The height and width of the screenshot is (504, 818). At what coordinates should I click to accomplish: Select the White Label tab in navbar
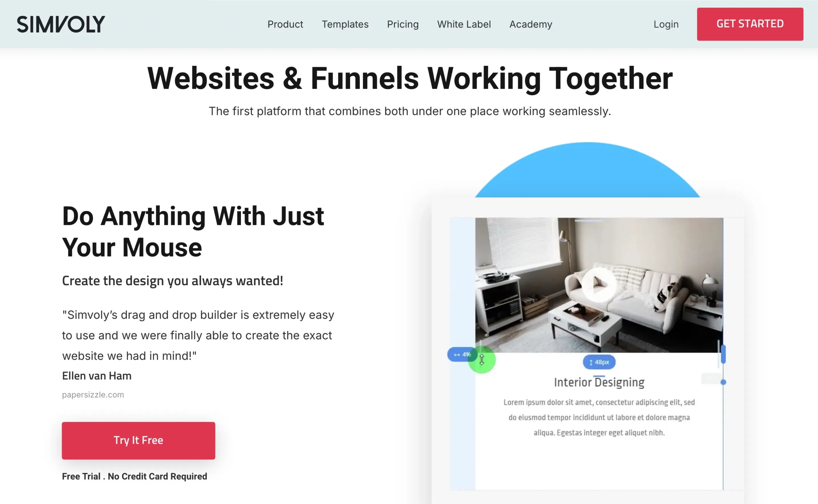(x=464, y=24)
